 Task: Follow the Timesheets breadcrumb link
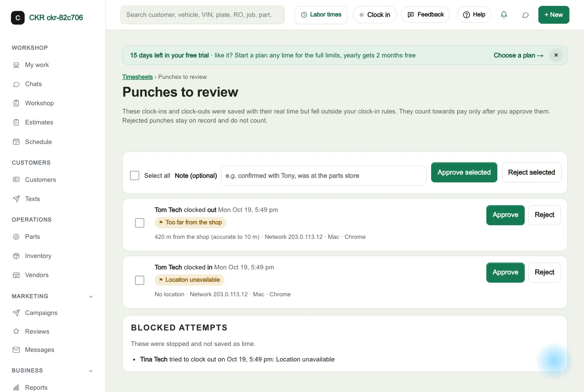tap(137, 77)
